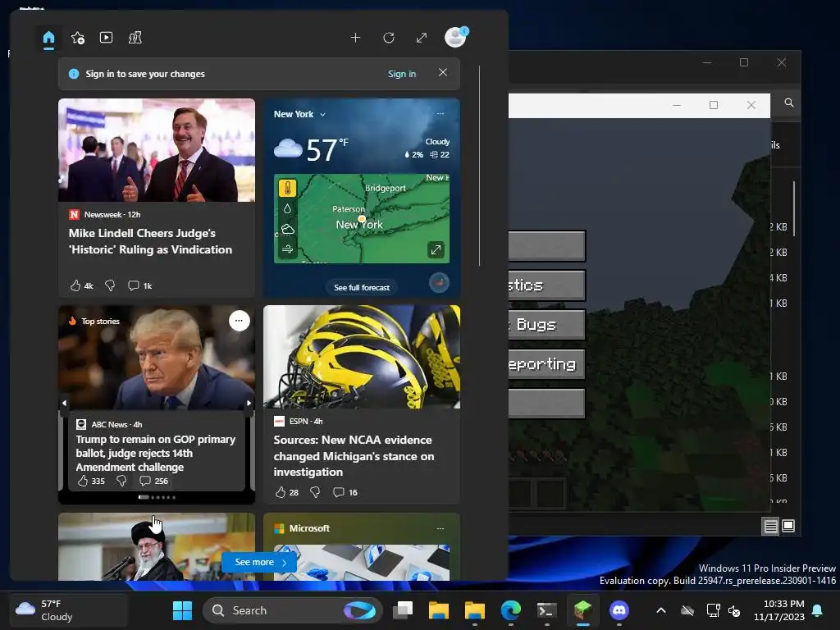The width and height of the screenshot is (840, 630).
Task: Switch File Explorer to details view
Action: click(x=771, y=526)
